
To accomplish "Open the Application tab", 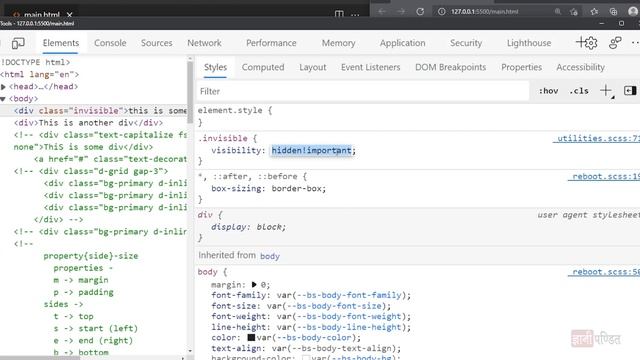I will (x=402, y=43).
